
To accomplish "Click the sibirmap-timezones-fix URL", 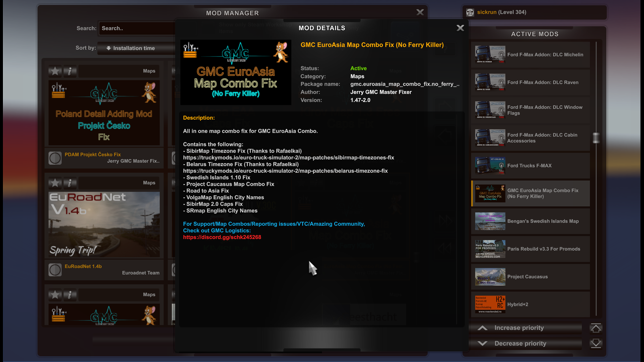I will click(289, 158).
